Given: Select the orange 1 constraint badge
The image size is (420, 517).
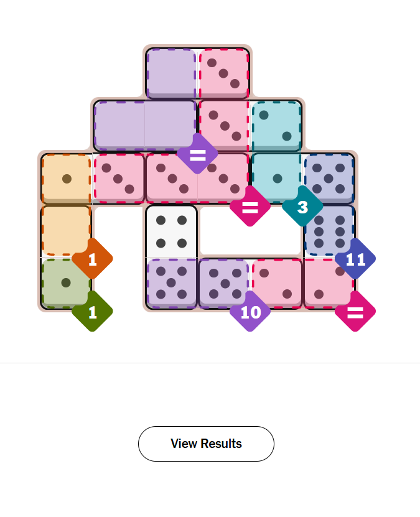Looking at the screenshot, I should 92,258.
